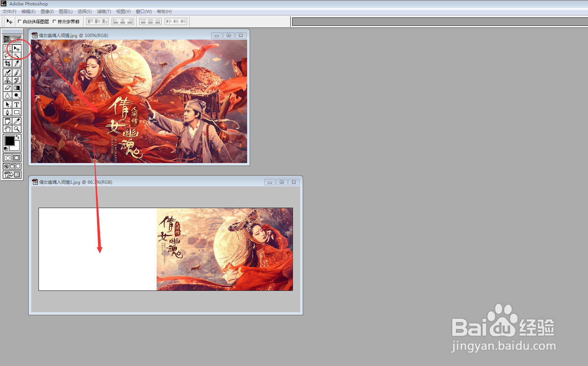
Task: Align left edges of layers
Action: pyautogui.click(x=116, y=21)
